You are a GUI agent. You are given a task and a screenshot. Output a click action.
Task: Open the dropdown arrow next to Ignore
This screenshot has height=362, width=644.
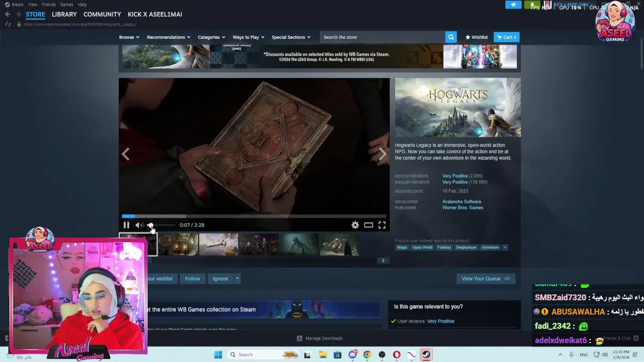point(237,279)
